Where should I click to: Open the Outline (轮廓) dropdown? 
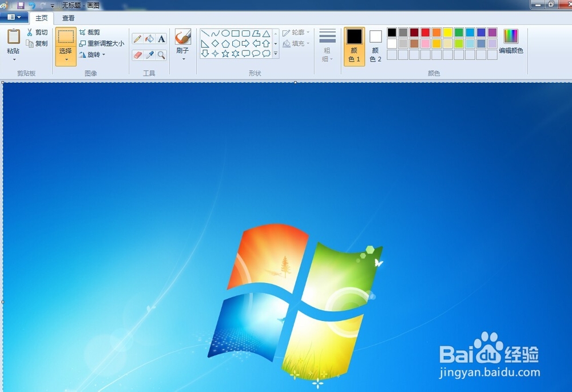click(296, 33)
